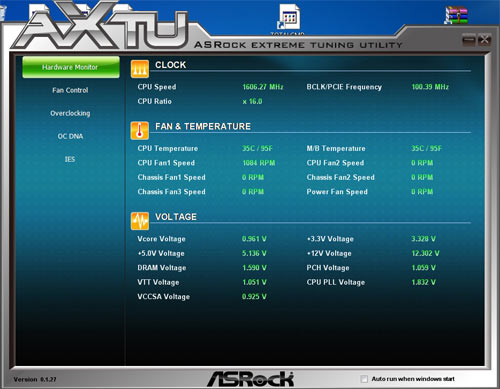
Task: Click the VTT Voltage value 1.051 V
Action: click(254, 282)
